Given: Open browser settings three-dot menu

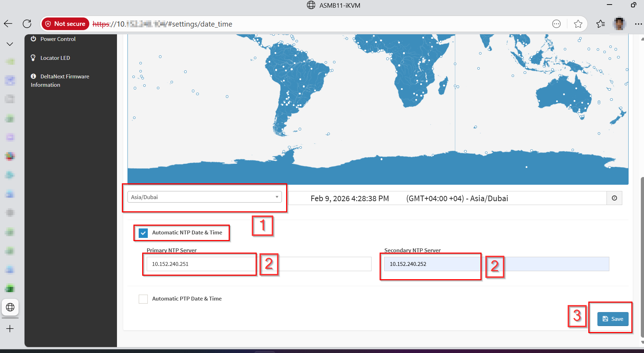Looking at the screenshot, I should pyautogui.click(x=638, y=24).
